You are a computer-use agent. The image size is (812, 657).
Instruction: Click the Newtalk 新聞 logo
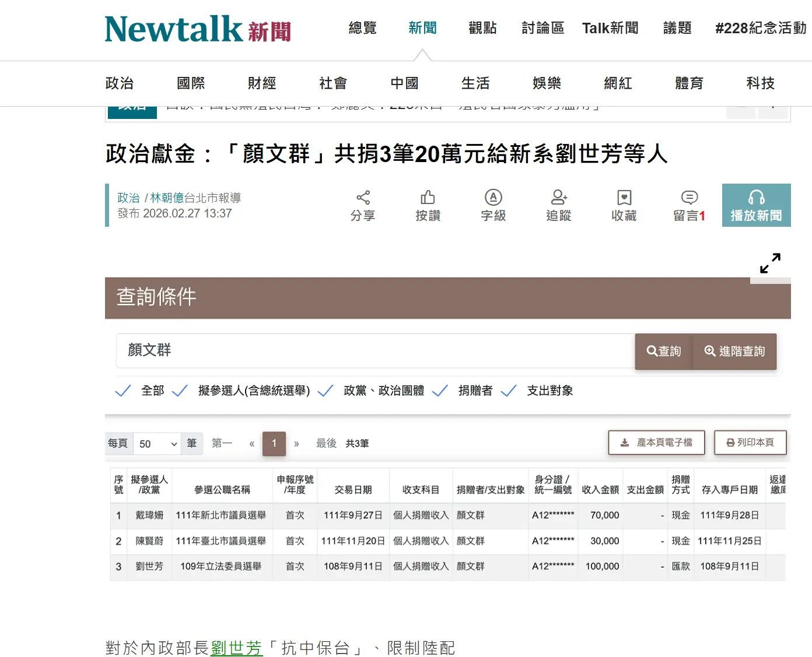click(x=197, y=29)
